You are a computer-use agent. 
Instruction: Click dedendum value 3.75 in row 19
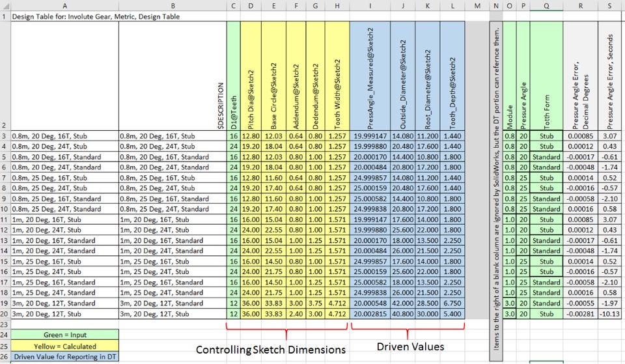315,303
